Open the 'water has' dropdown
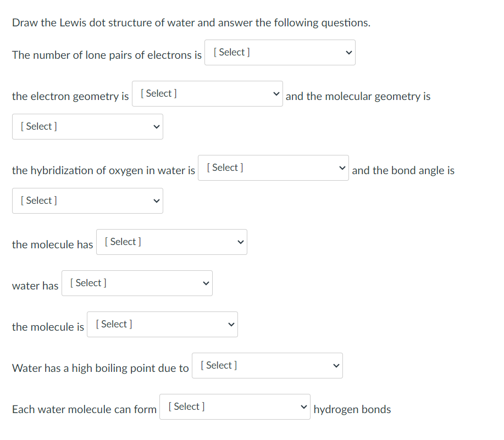The height and width of the screenshot is (440, 504). point(137,283)
